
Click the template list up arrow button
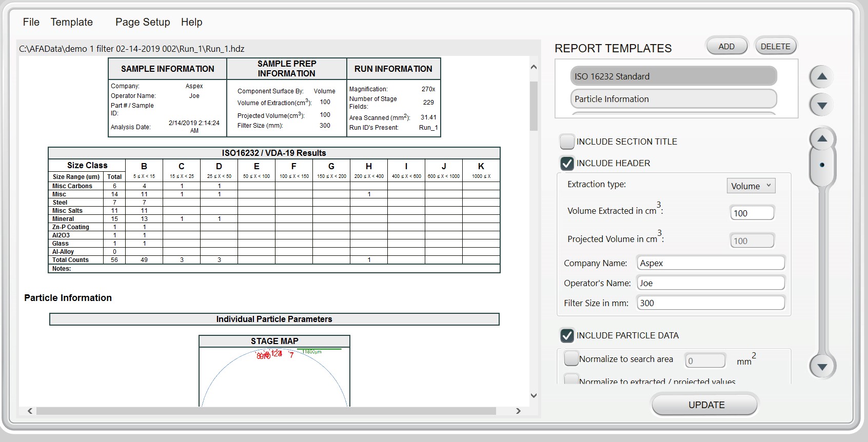click(822, 77)
